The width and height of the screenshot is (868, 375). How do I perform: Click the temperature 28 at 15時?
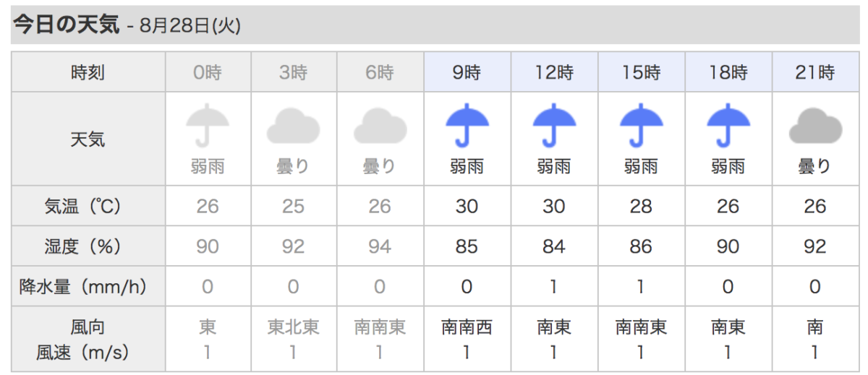coord(641,206)
